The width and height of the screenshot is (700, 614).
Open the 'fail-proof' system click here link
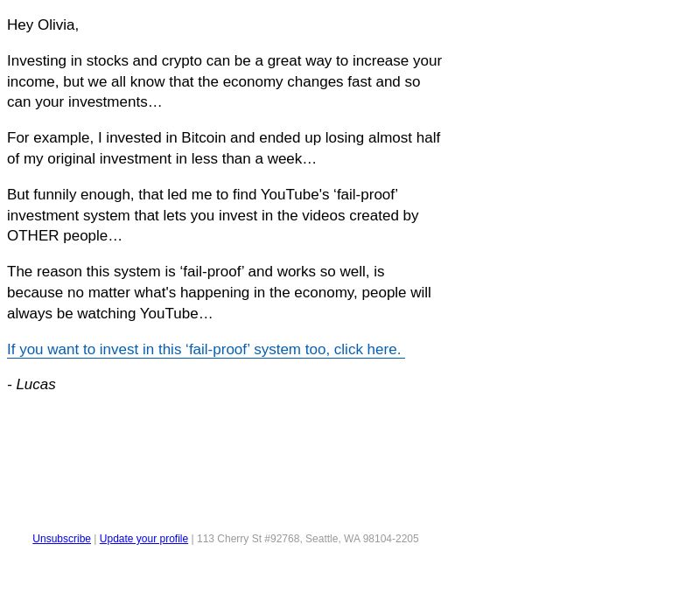click(x=206, y=349)
